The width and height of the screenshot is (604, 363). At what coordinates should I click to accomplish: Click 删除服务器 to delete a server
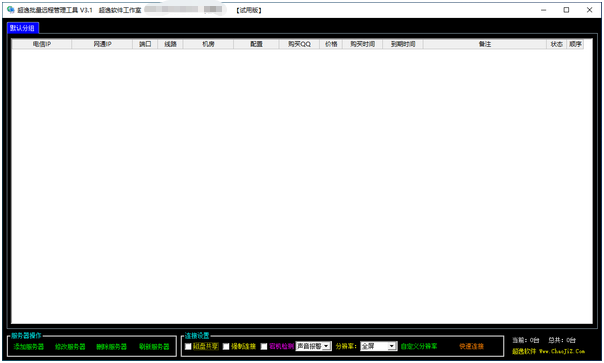111,346
